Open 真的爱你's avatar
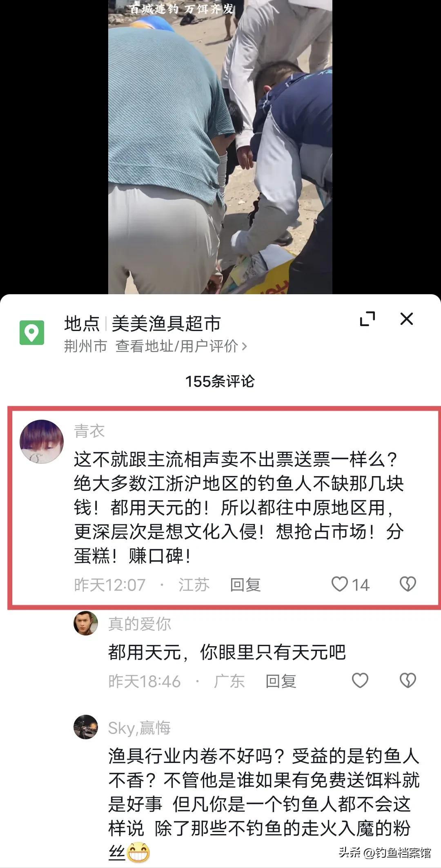The image size is (441, 868). pos(86,623)
